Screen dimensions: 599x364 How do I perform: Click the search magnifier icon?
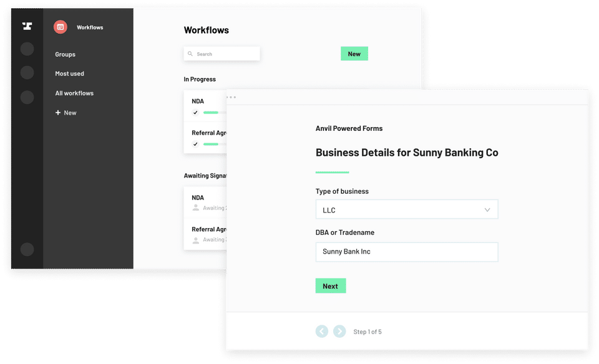click(190, 54)
